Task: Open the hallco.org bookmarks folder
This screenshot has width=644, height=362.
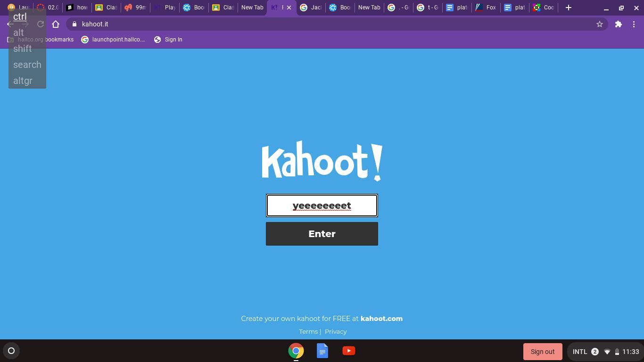Action: click(x=41, y=40)
